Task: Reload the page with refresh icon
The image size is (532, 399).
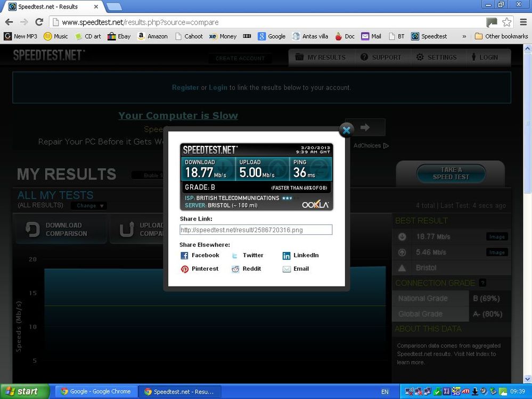Action: click(x=39, y=22)
